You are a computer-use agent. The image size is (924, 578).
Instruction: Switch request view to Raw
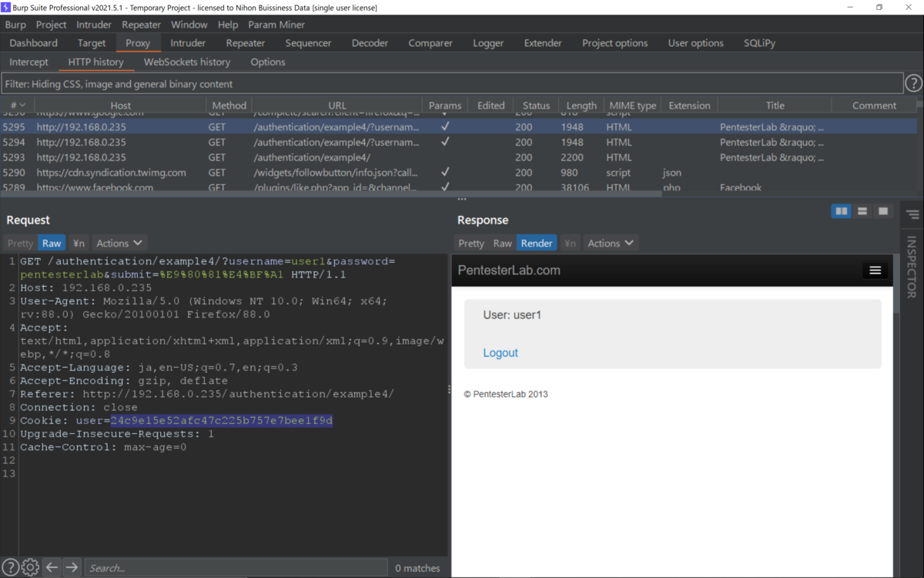coord(52,243)
